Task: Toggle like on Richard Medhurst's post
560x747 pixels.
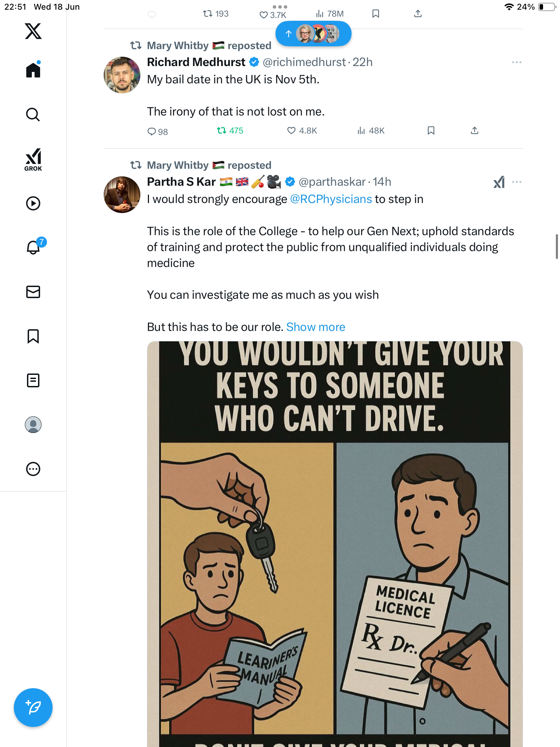Action: [x=302, y=131]
